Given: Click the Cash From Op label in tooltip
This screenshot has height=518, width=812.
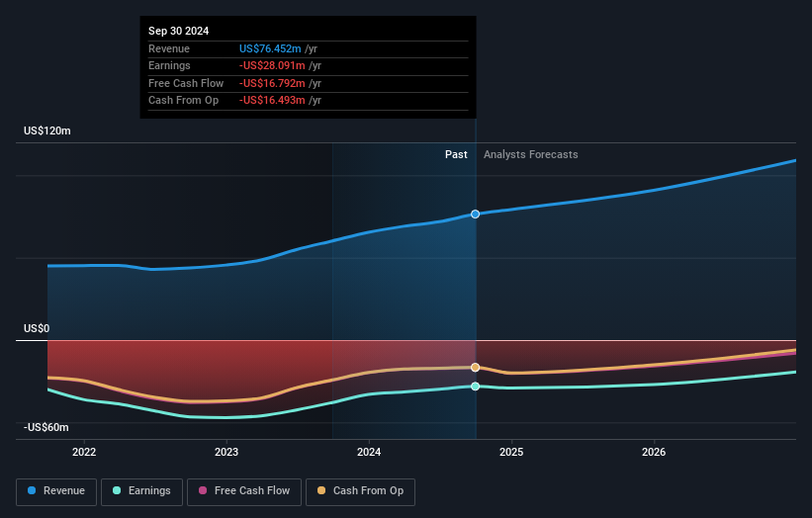Looking at the screenshot, I should [183, 101].
